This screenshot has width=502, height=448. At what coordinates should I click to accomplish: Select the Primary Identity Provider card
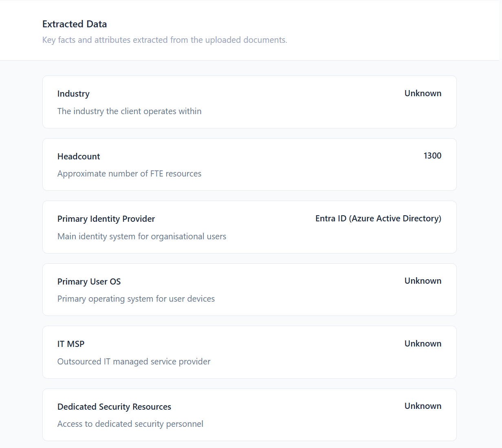[x=249, y=227]
